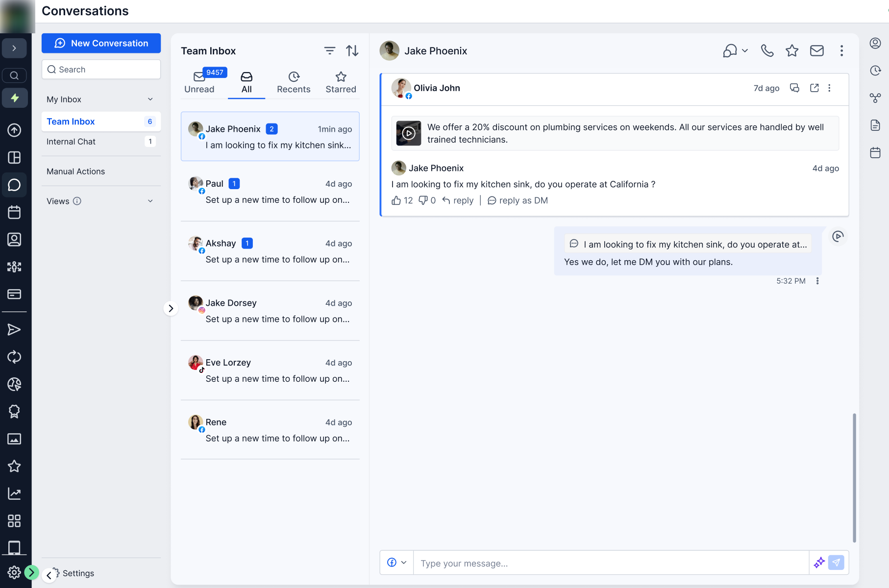Start a phone call with Jake Phoenix
Image resolution: width=889 pixels, height=588 pixels.
[x=767, y=50]
